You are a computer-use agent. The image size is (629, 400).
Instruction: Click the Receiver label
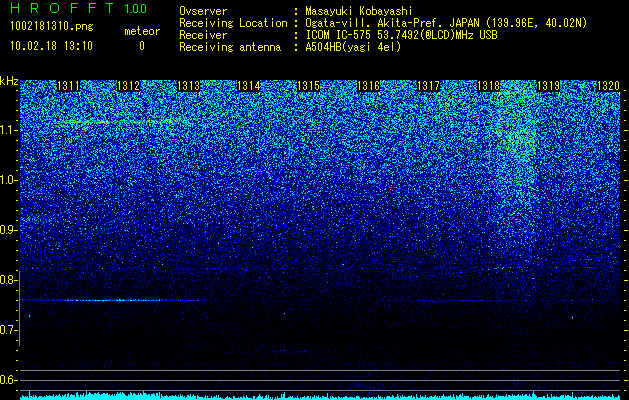(203, 35)
